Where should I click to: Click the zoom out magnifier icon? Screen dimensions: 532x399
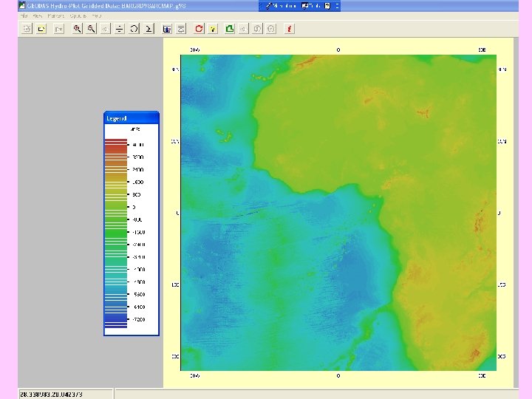point(91,29)
